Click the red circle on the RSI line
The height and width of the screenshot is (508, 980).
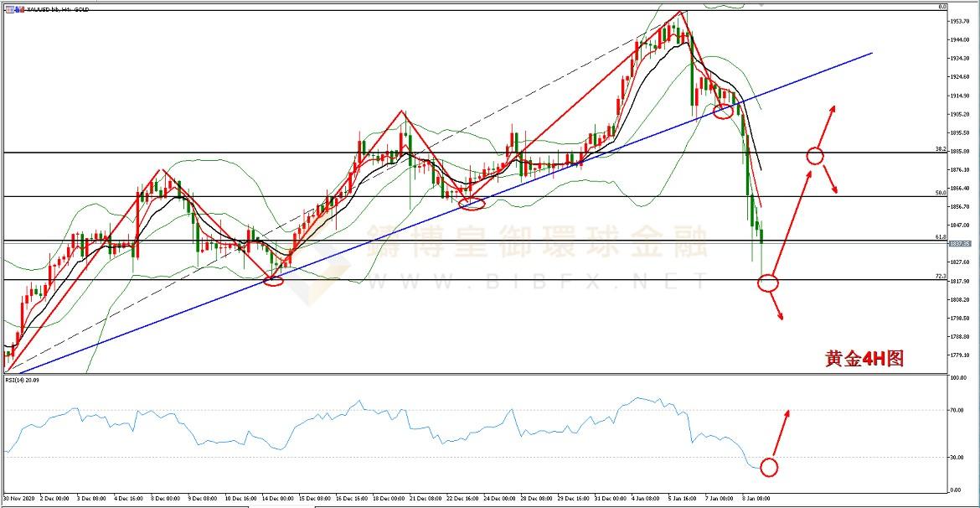click(x=768, y=467)
